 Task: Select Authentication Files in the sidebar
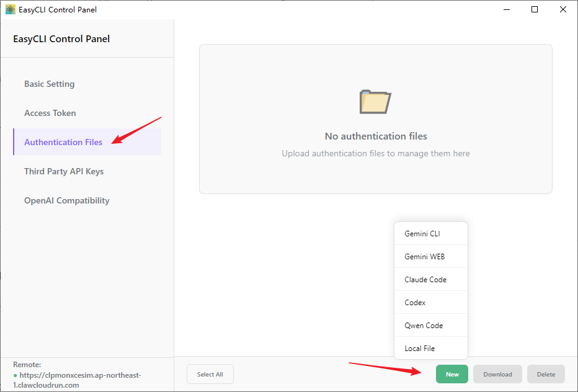[x=63, y=142]
